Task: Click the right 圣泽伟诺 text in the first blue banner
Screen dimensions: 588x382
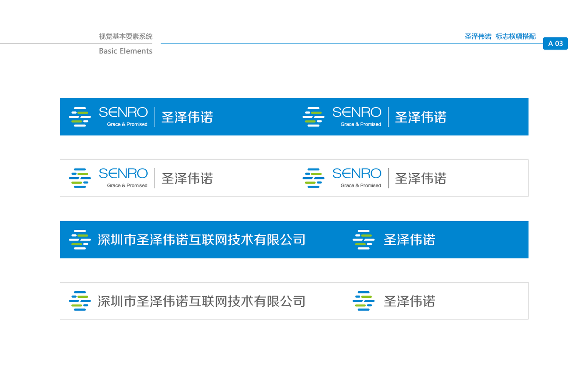Action: [x=421, y=117]
